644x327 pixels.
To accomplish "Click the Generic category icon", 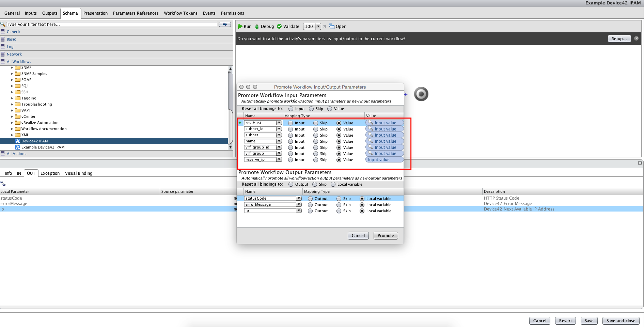I will pyautogui.click(x=3, y=32).
